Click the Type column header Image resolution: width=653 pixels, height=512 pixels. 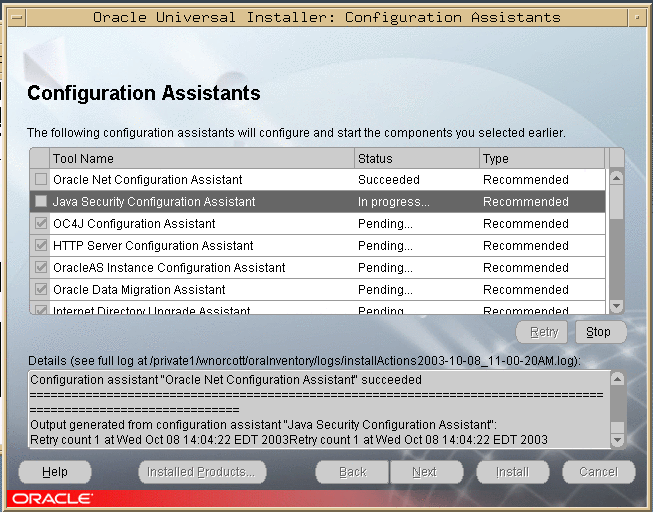pyautogui.click(x=542, y=158)
